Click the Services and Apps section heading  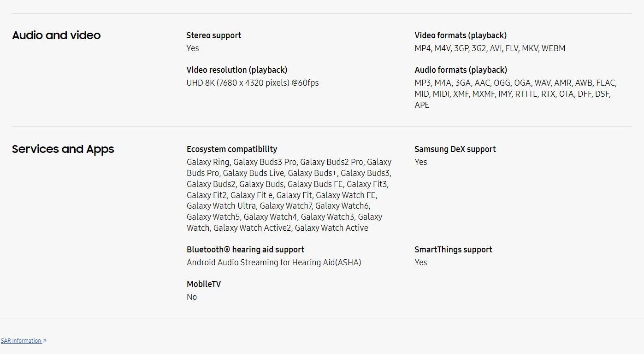click(63, 149)
